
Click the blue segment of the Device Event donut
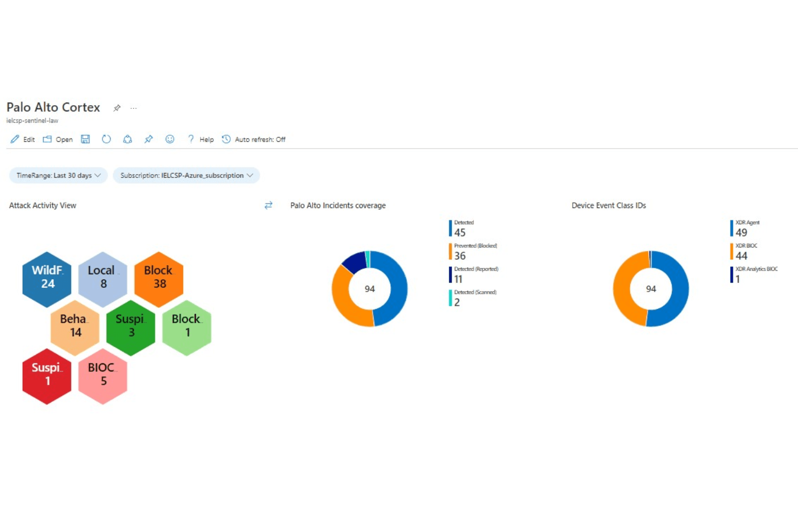point(679,288)
